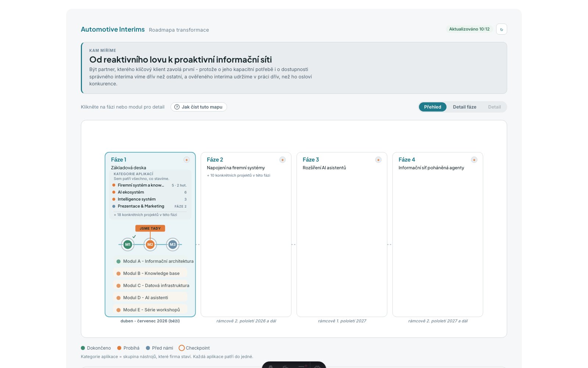Click the Před námi legend entry

pos(159,348)
